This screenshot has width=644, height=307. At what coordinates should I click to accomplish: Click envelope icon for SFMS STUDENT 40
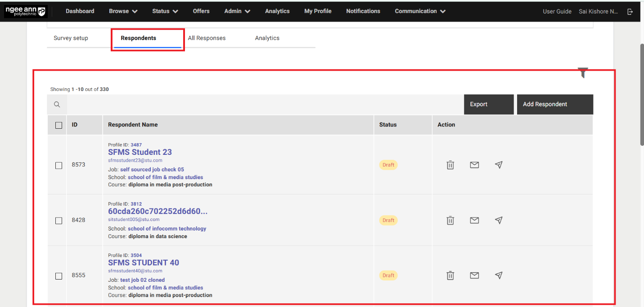pyautogui.click(x=474, y=275)
